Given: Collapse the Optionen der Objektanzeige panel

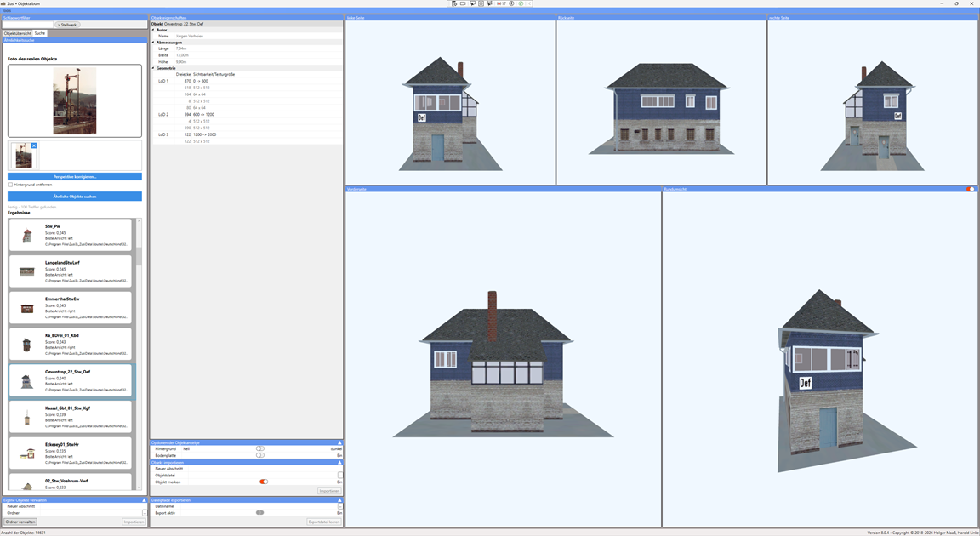Looking at the screenshot, I should [339, 442].
